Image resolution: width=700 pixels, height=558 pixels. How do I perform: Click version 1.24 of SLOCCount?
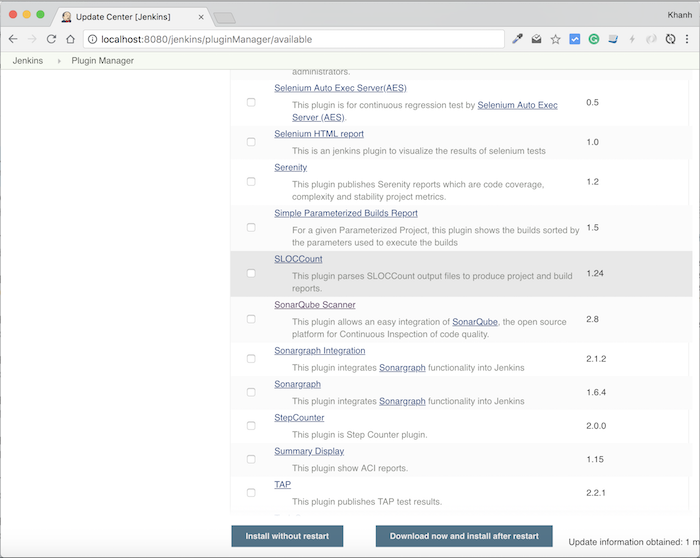(x=595, y=273)
